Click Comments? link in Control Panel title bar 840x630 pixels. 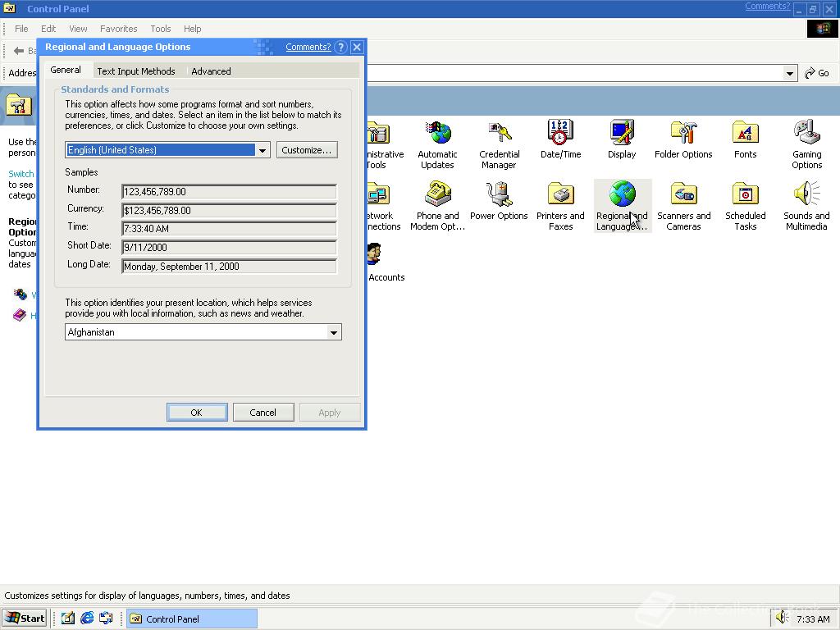pyautogui.click(x=767, y=7)
